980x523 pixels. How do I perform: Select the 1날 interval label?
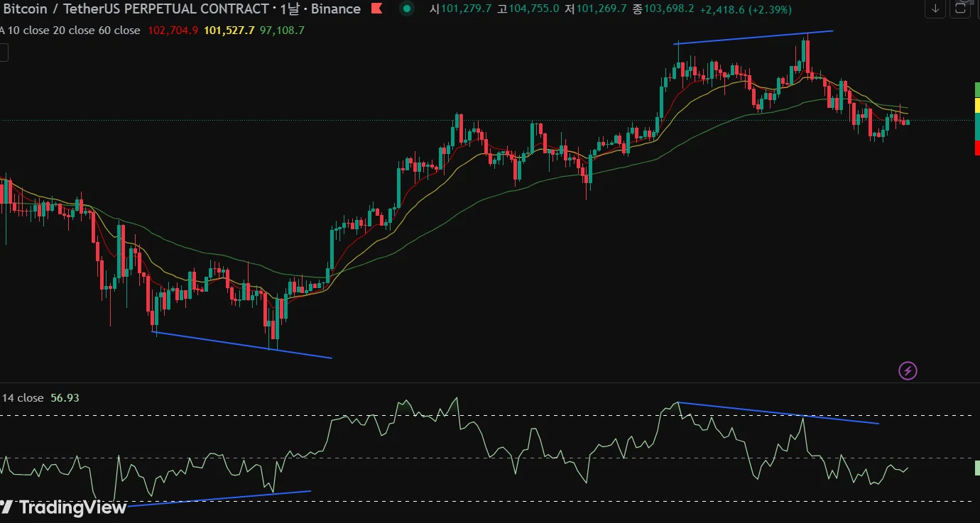pos(289,9)
